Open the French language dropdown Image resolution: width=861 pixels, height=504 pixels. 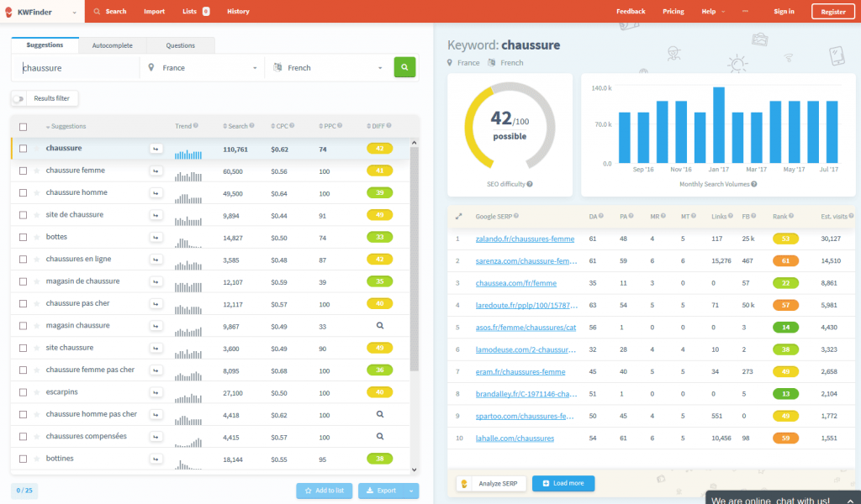coord(328,68)
